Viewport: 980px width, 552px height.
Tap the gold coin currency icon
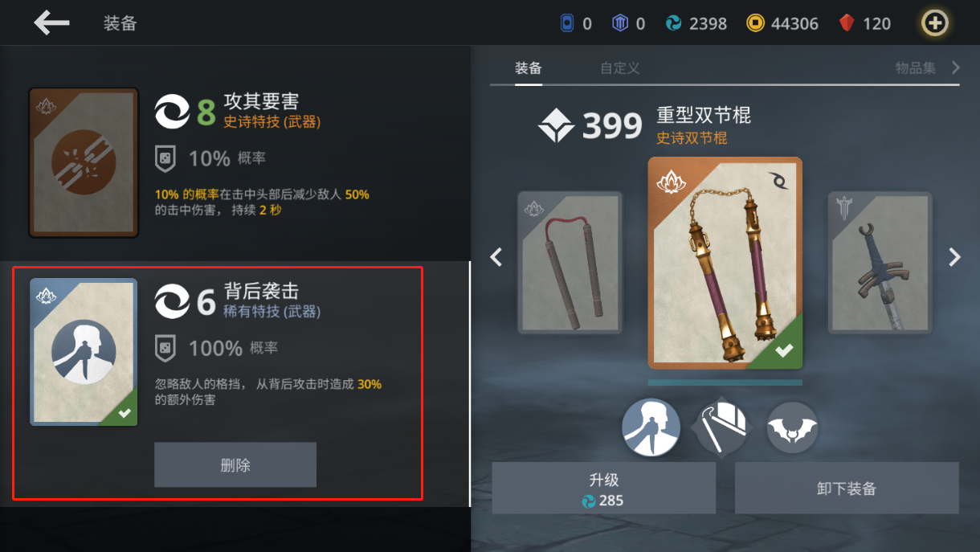[755, 23]
